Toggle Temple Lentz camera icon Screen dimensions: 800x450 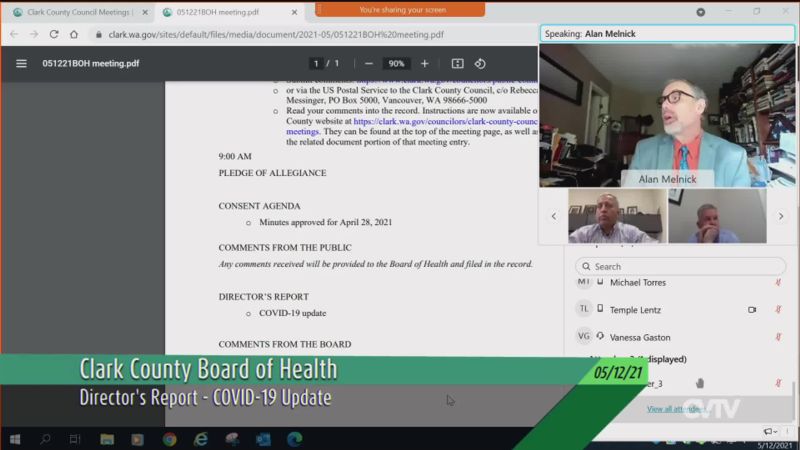click(752, 310)
